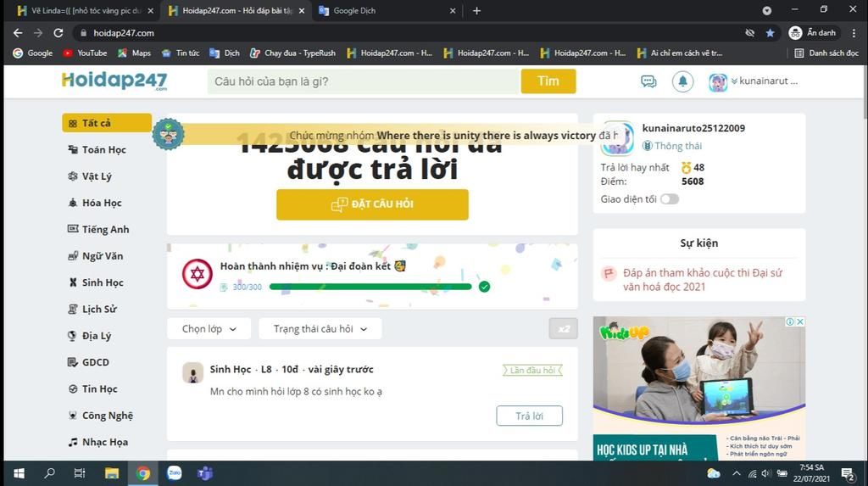Select the Tất cả category
Screen dimensions: 868x486
pos(107,123)
